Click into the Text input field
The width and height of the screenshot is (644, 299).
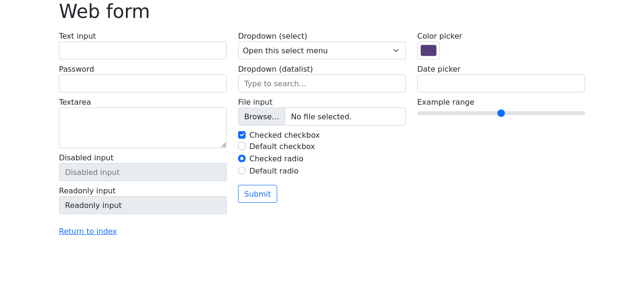click(142, 50)
